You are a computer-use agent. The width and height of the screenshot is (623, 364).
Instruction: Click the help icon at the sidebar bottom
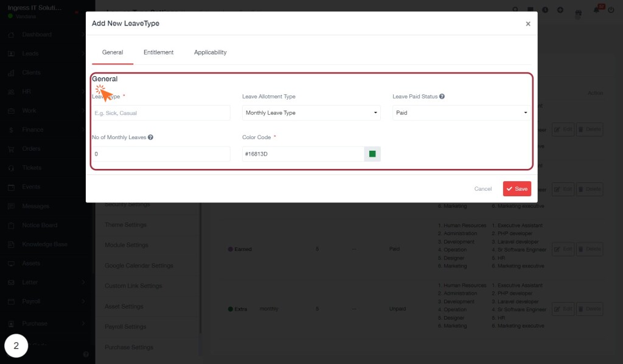click(86, 354)
